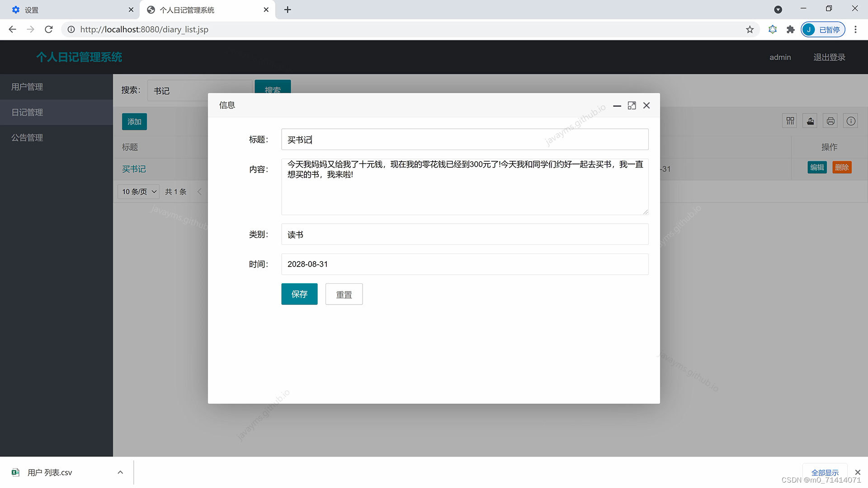Click the export table icon

tap(810, 121)
